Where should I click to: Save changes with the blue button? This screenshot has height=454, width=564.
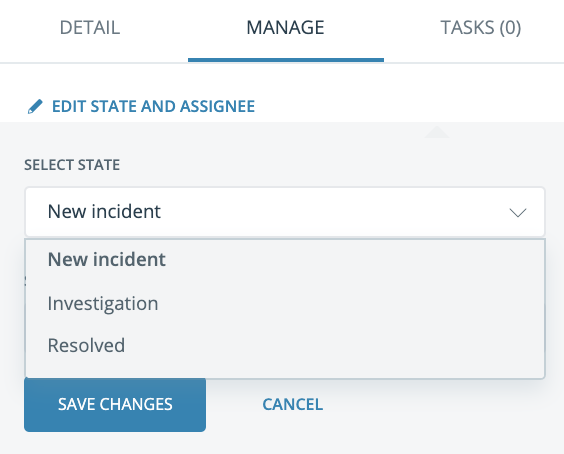pos(115,404)
